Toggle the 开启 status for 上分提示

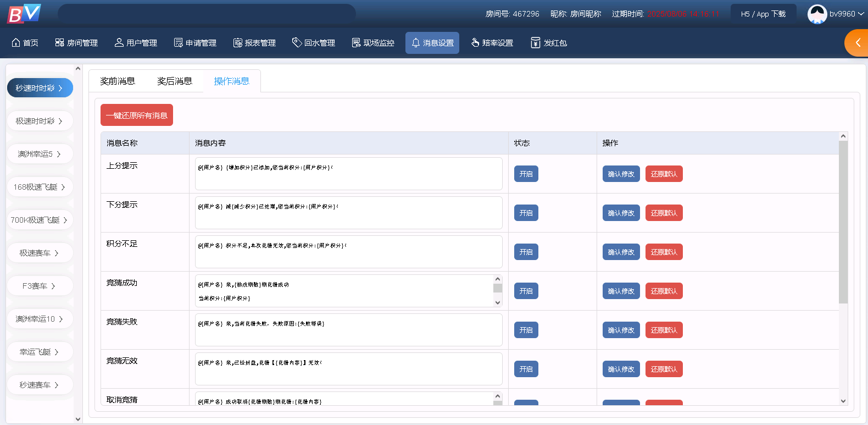pyautogui.click(x=526, y=174)
